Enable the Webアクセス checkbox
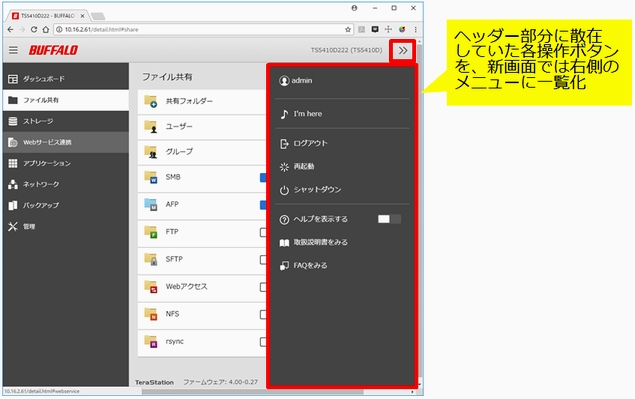635x399 pixels. [x=263, y=287]
